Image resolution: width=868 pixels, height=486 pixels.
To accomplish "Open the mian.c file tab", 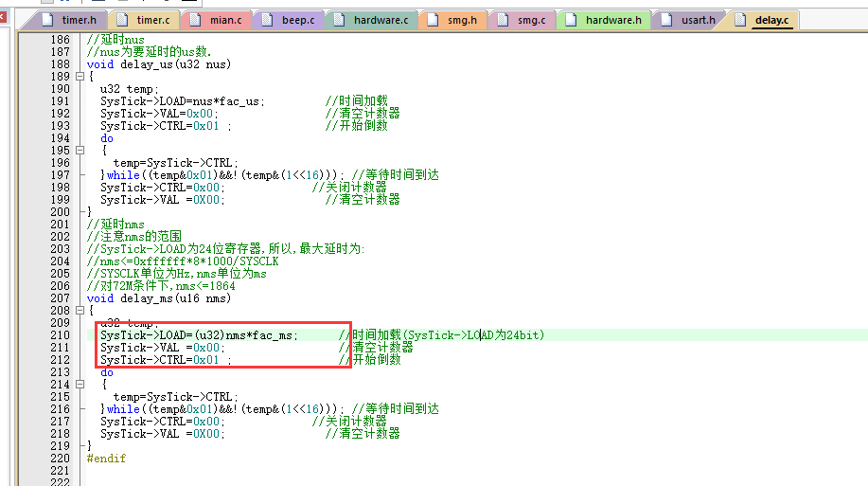I will (218, 20).
